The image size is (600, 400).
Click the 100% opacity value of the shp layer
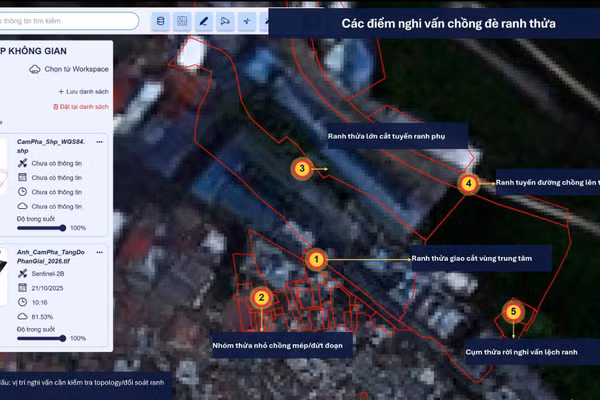coord(78,228)
